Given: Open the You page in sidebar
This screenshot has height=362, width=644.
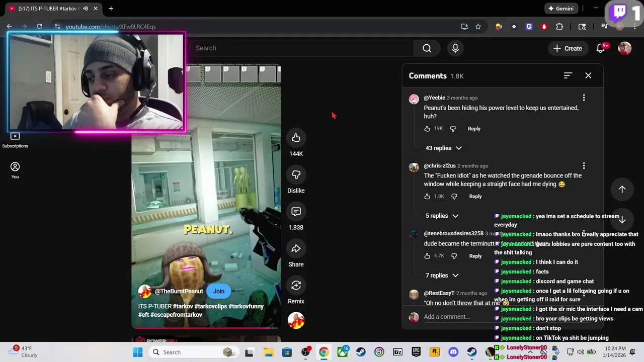Looking at the screenshot, I should tap(15, 170).
